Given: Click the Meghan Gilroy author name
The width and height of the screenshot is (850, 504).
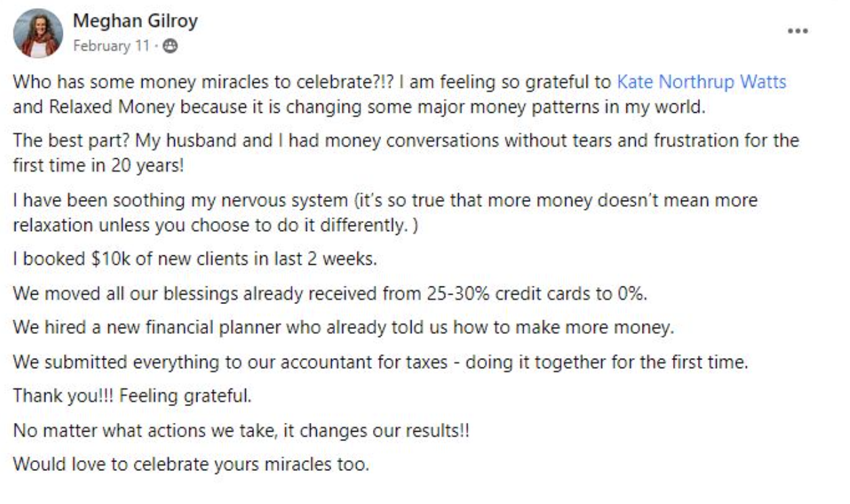Looking at the screenshot, I should click(135, 21).
